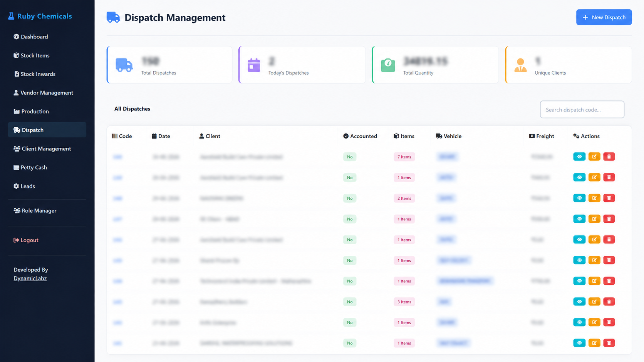
Task: Click the gears icon in Actions column header
Action: pyautogui.click(x=576, y=136)
